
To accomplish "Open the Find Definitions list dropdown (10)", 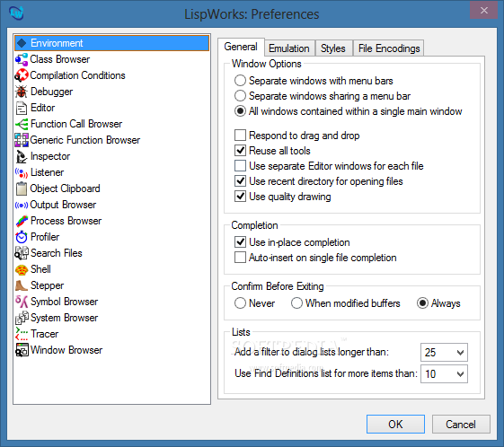I will tap(444, 373).
